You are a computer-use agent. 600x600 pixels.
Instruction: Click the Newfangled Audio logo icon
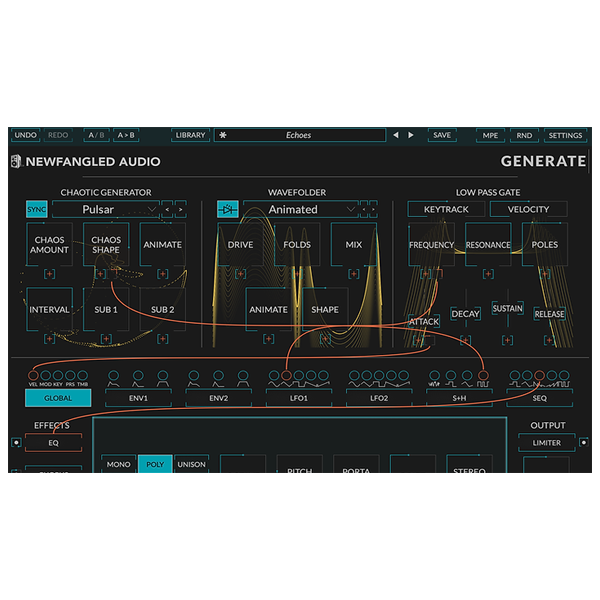[16, 161]
